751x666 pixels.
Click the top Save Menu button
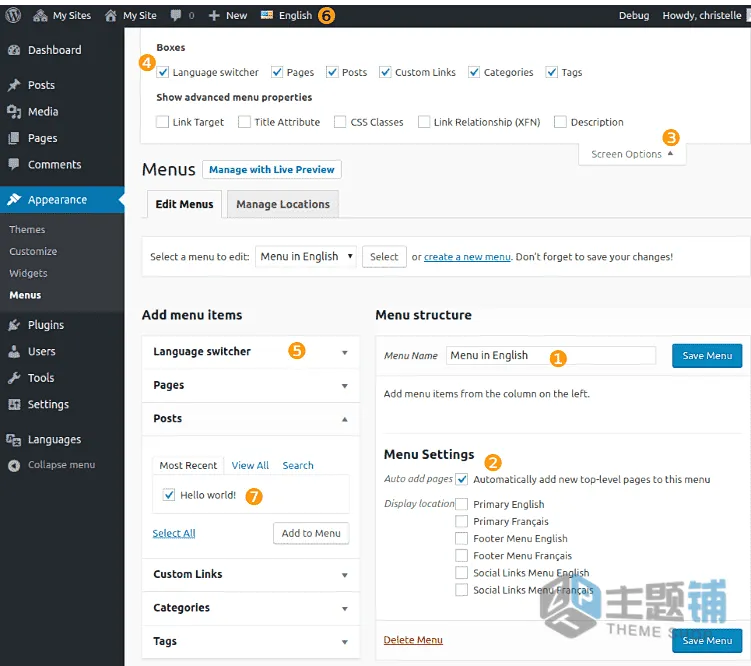point(707,356)
